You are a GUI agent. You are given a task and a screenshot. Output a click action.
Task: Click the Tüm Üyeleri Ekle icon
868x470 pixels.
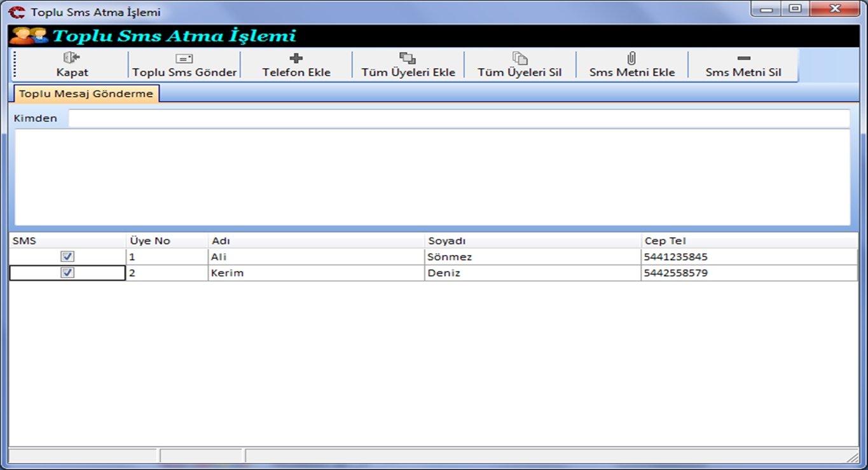point(408,59)
